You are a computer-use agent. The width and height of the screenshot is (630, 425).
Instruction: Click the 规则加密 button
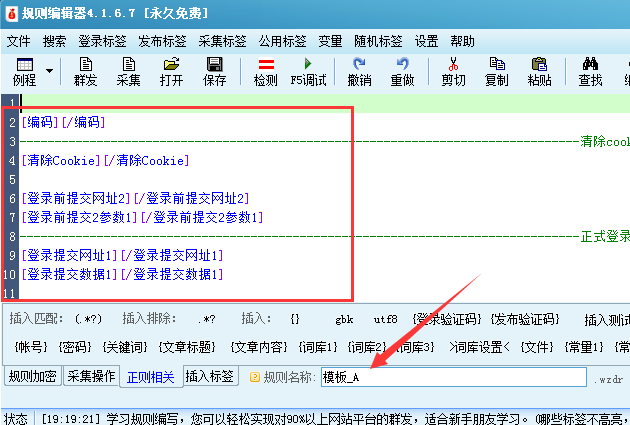coord(32,377)
